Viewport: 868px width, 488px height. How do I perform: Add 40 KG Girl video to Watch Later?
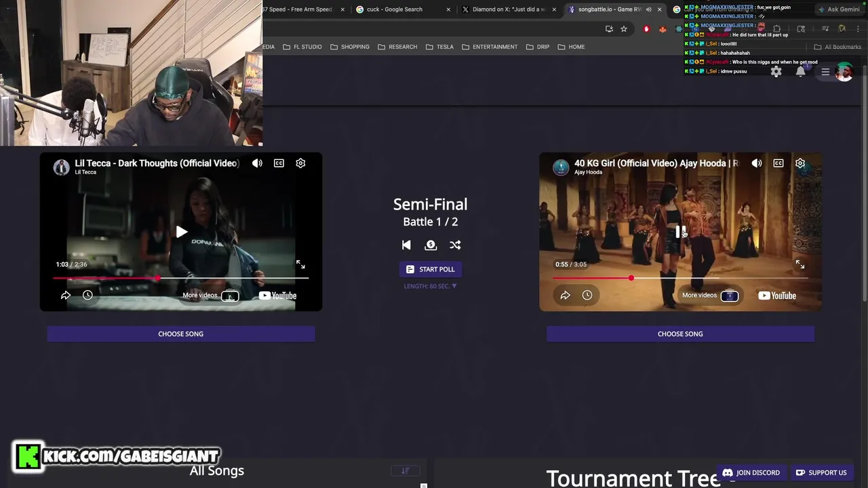587,296
